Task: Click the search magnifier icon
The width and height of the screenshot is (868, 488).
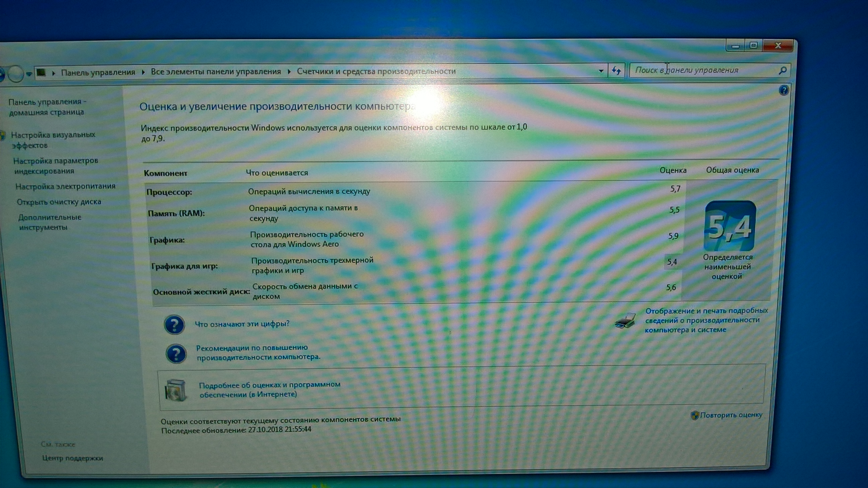Action: pos(782,70)
